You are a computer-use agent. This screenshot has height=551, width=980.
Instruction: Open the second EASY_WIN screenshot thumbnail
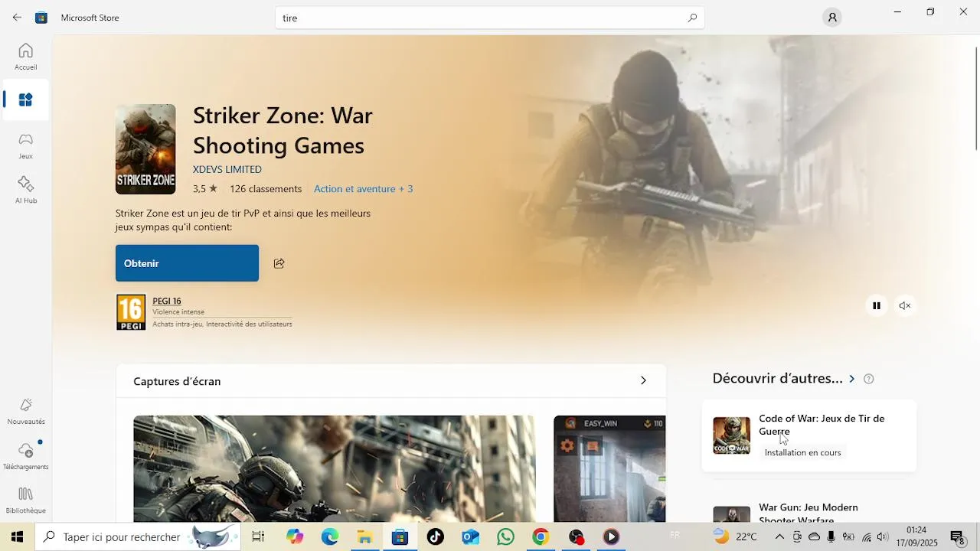[x=609, y=468]
